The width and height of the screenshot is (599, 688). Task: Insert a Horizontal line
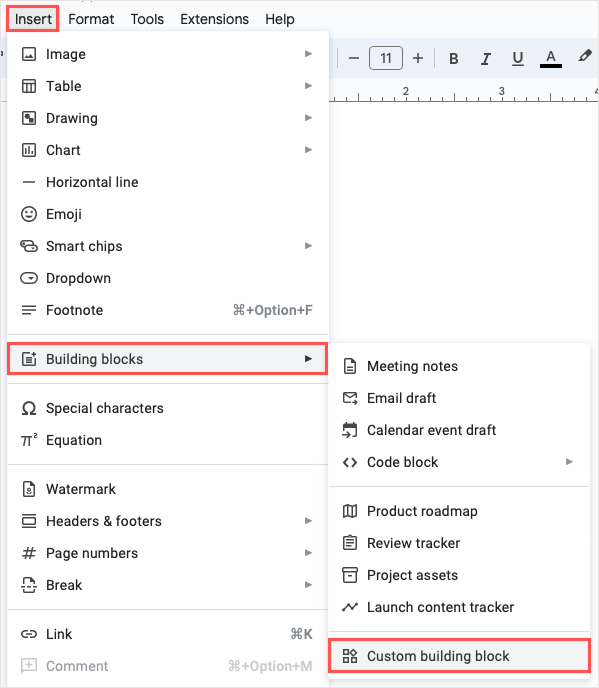tap(168, 182)
